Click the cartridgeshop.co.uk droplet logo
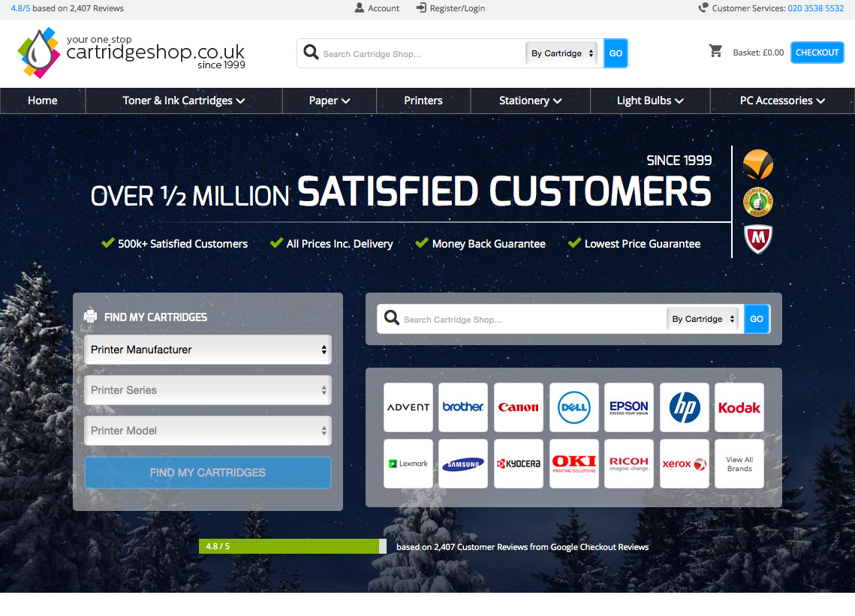 coord(39,53)
